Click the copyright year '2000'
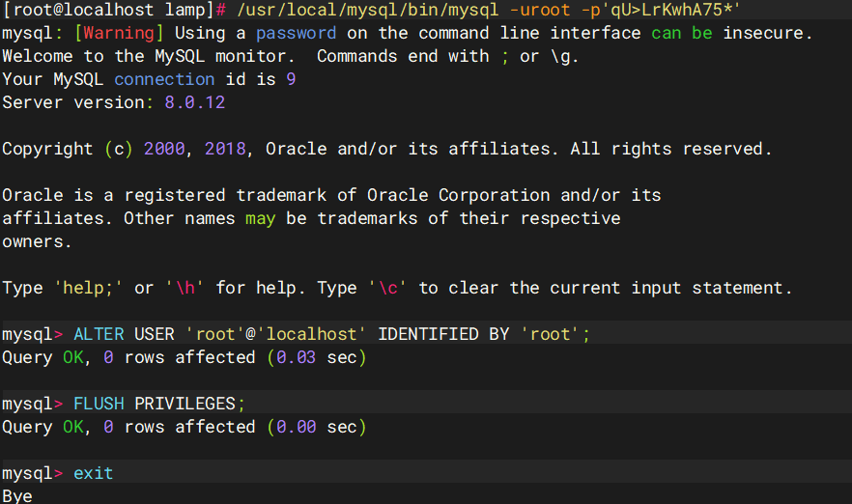This screenshot has width=852, height=504. tap(164, 149)
